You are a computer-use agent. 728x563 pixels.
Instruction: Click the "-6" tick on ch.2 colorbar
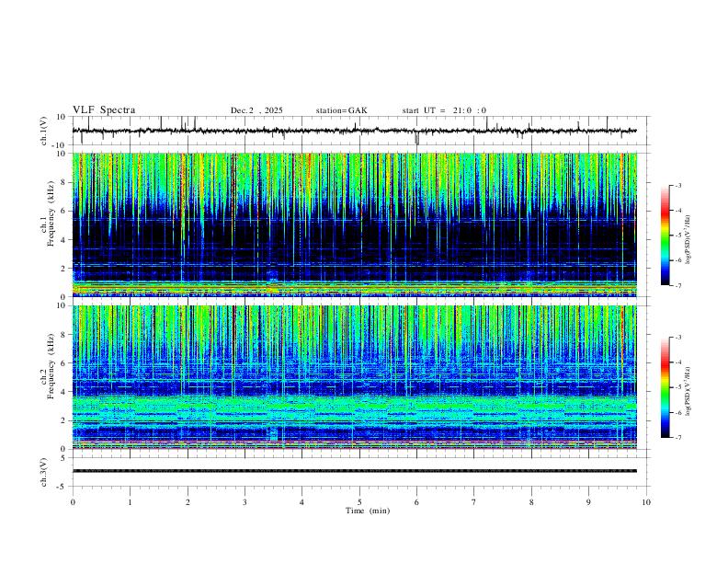click(x=677, y=412)
